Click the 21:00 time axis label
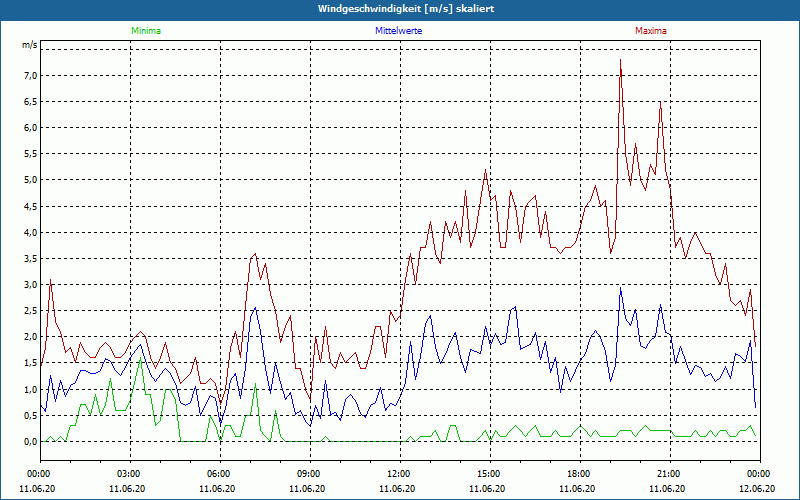The height and width of the screenshot is (500, 800). [670, 474]
